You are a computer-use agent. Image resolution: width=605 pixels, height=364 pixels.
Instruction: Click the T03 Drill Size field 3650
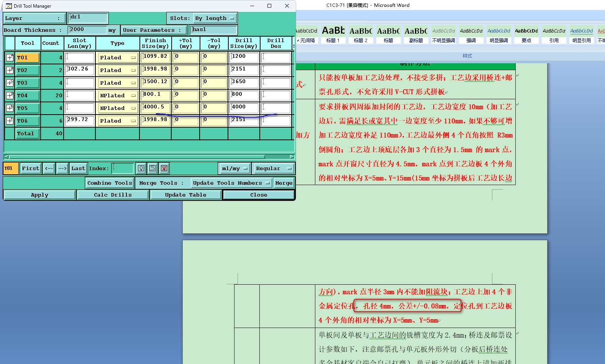(244, 83)
